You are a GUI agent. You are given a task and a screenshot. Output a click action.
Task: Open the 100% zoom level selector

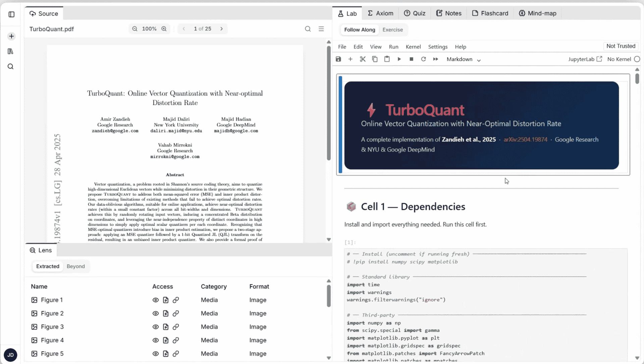[x=149, y=29]
